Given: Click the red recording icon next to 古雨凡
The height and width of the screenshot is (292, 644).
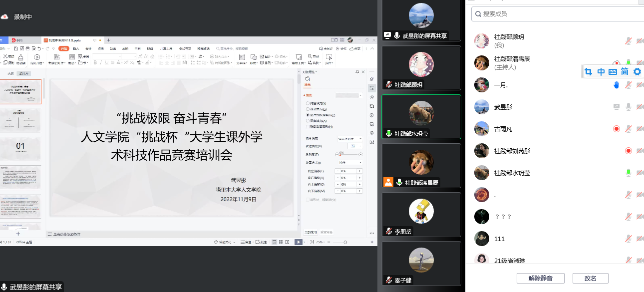Looking at the screenshot, I should pos(617,129).
